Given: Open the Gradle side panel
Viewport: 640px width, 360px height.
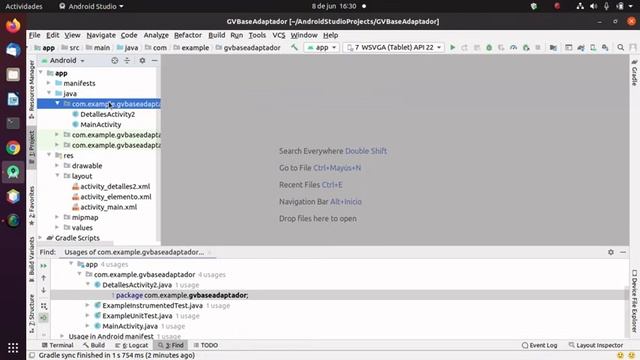Looking at the screenshot, I should tap(634, 73).
